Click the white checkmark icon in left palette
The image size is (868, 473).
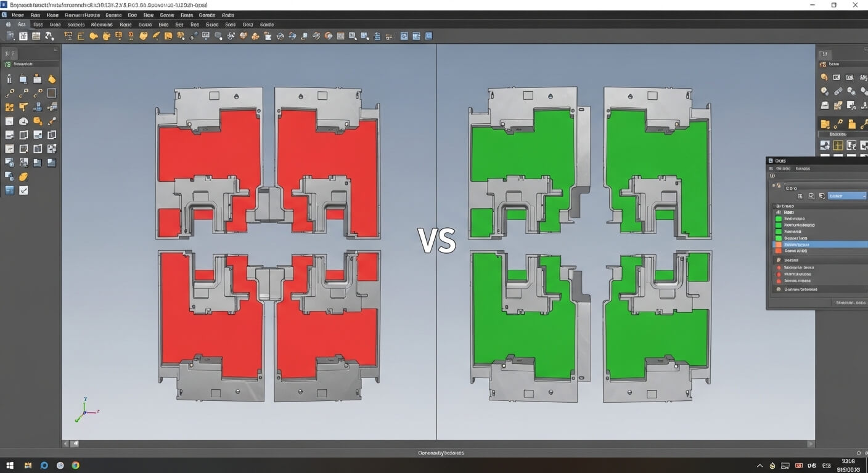point(23,191)
